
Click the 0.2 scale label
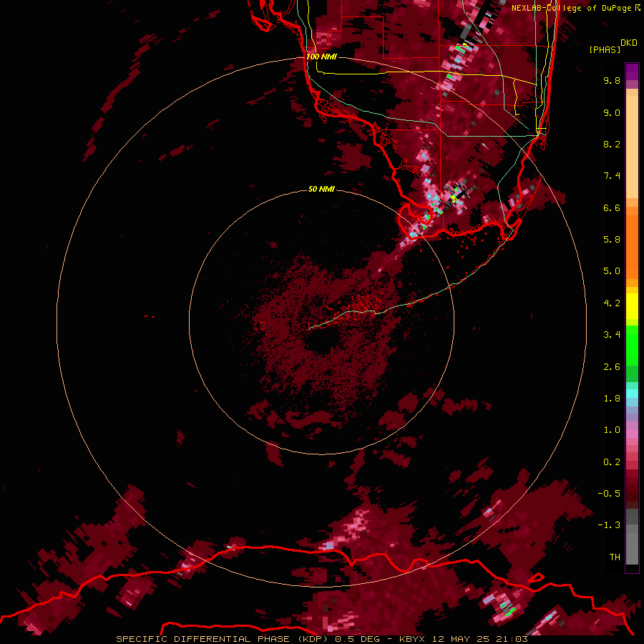[612, 462]
